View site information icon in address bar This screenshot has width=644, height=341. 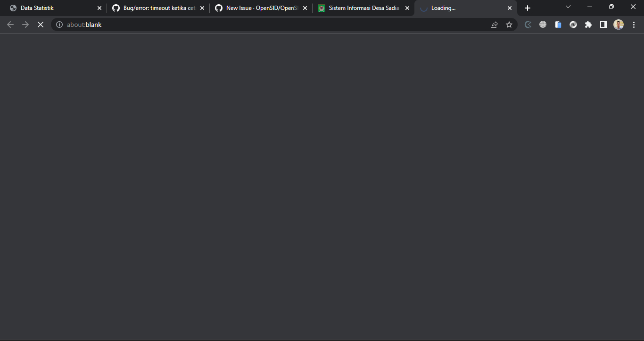[x=59, y=25]
